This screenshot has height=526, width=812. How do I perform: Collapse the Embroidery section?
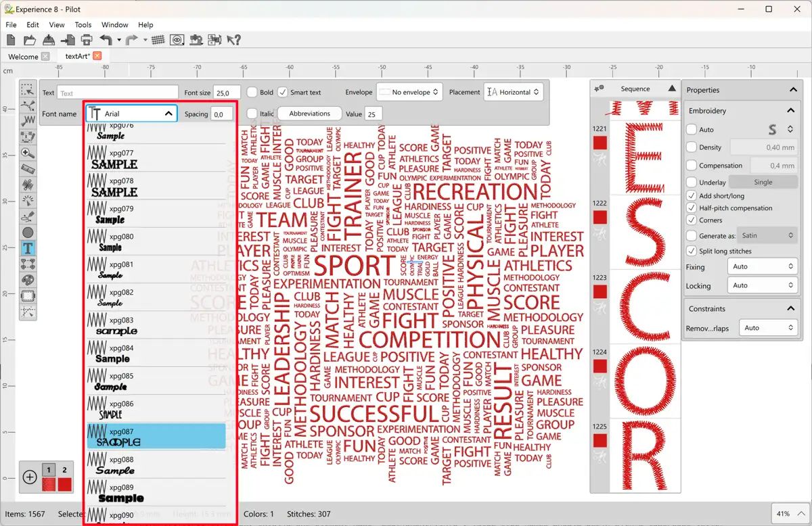click(790, 110)
